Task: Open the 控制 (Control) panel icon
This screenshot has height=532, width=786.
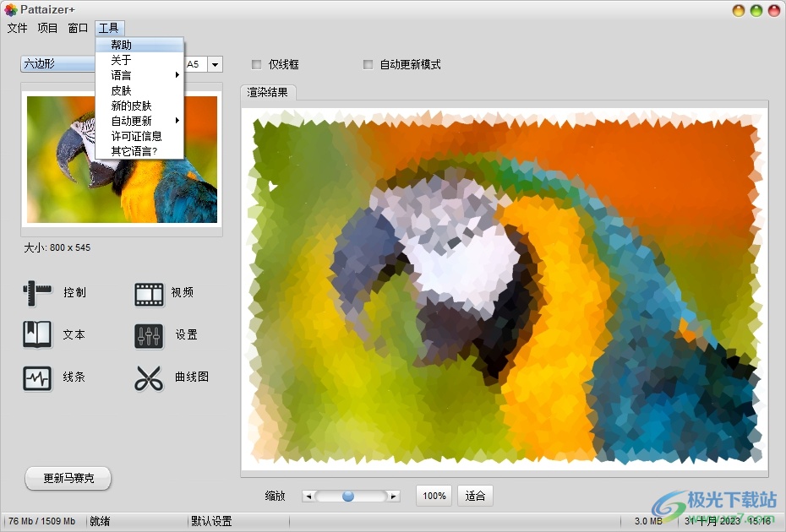Action: pyautogui.click(x=37, y=293)
